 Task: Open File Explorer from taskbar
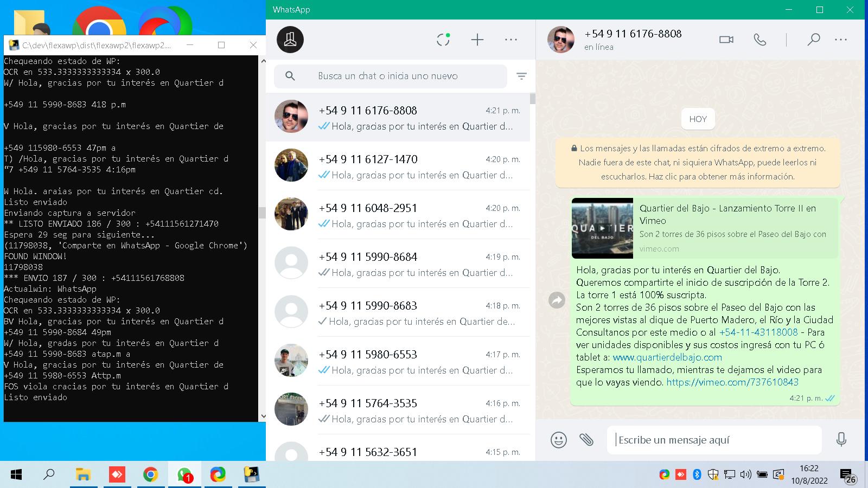(x=83, y=475)
